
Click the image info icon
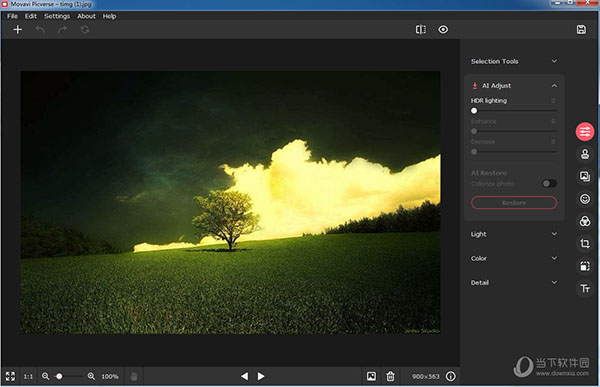[x=451, y=376]
